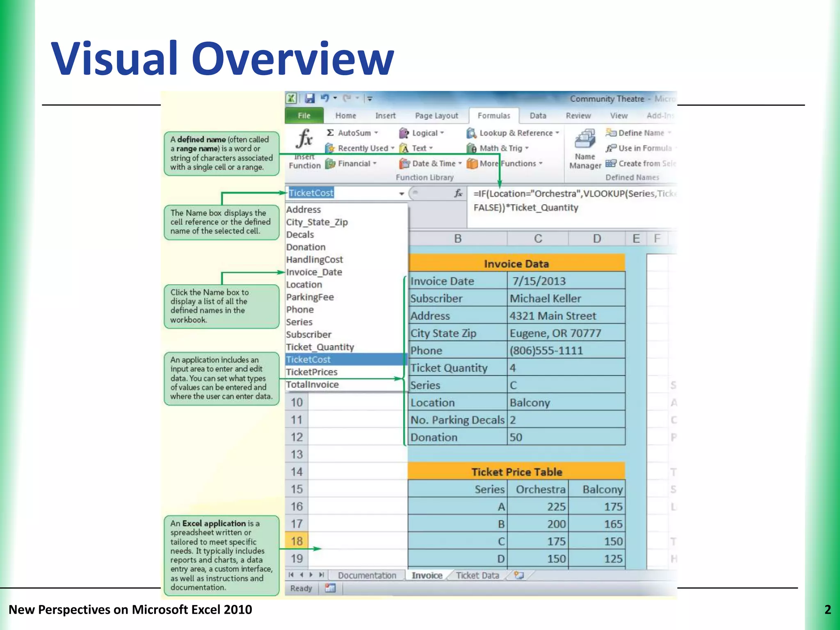This screenshot has height=630, width=840.
Task: Open the Logical functions icon
Action: (x=404, y=133)
